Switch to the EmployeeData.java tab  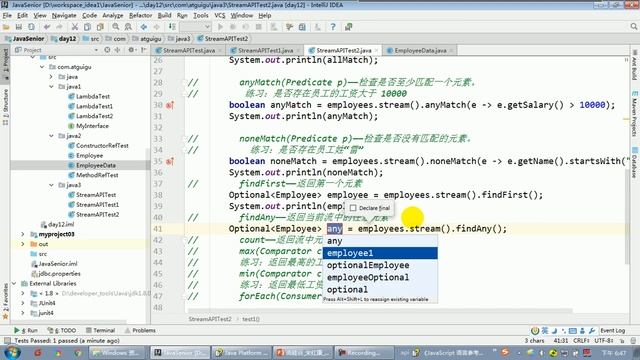click(420, 51)
